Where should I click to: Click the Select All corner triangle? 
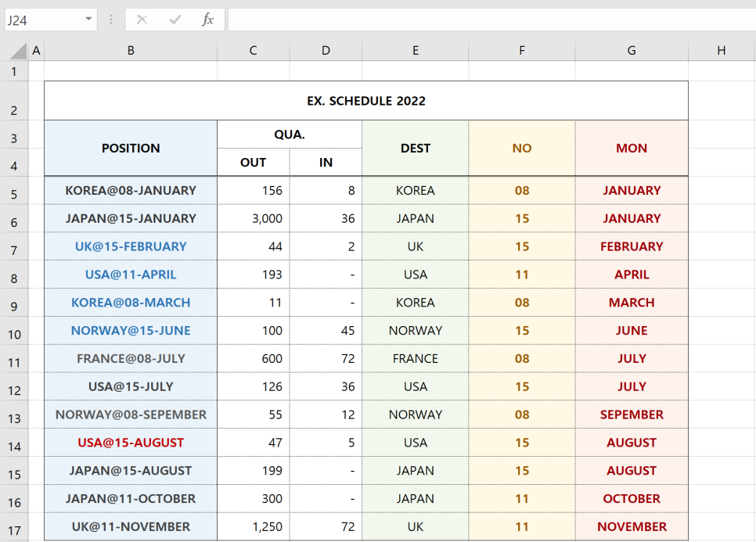pos(18,51)
